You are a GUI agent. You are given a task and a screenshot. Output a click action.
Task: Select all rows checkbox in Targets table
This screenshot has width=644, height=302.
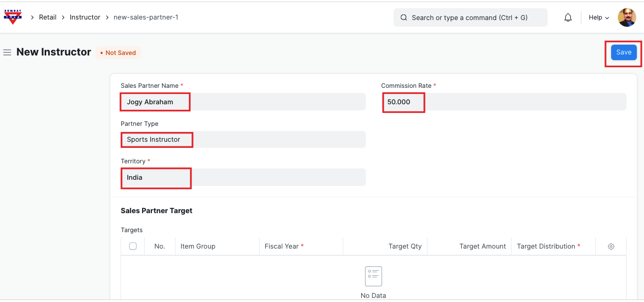tap(133, 247)
